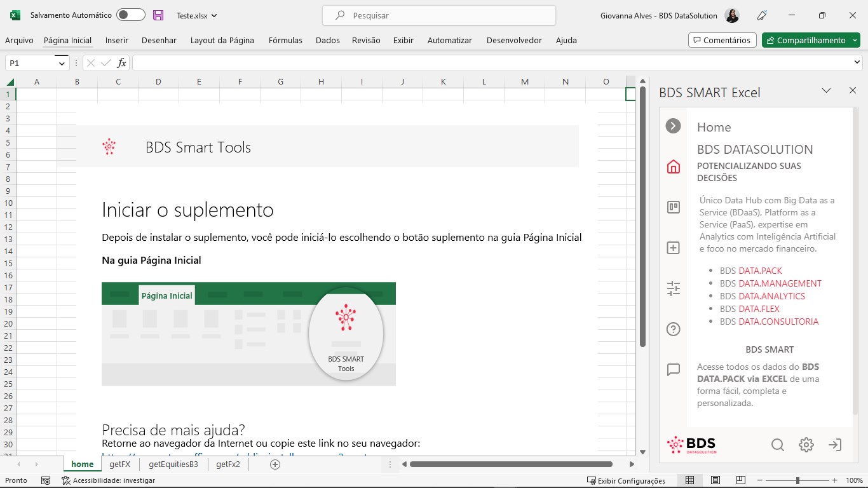Viewport: 868px width, 488px height.
Task: Click the Insert Function fx icon
Action: [x=121, y=63]
